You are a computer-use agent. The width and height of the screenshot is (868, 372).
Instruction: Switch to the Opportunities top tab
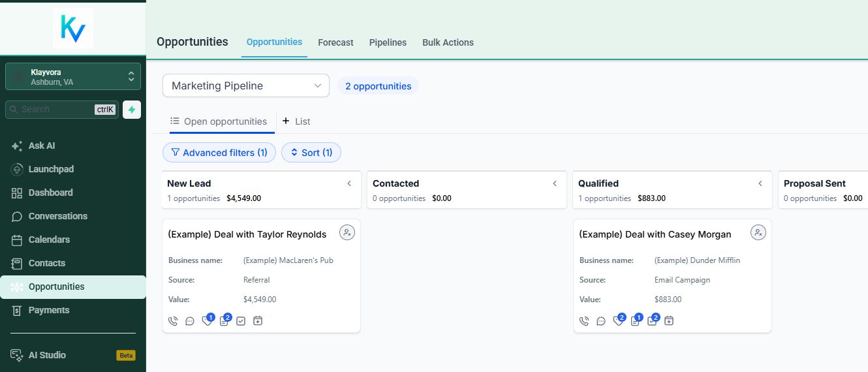pyautogui.click(x=274, y=42)
